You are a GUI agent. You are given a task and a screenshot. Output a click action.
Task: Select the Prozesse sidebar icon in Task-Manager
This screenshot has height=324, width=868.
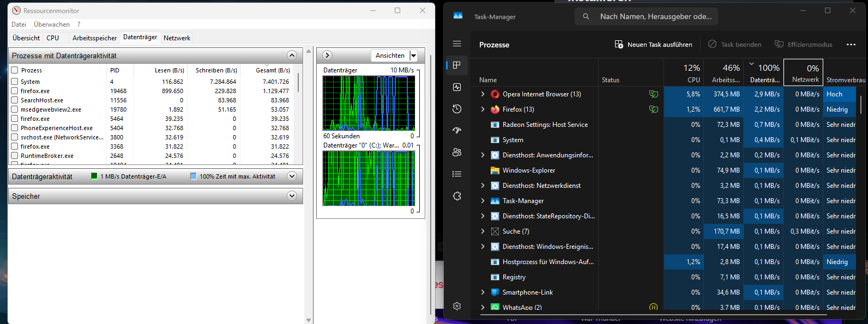pos(457,65)
